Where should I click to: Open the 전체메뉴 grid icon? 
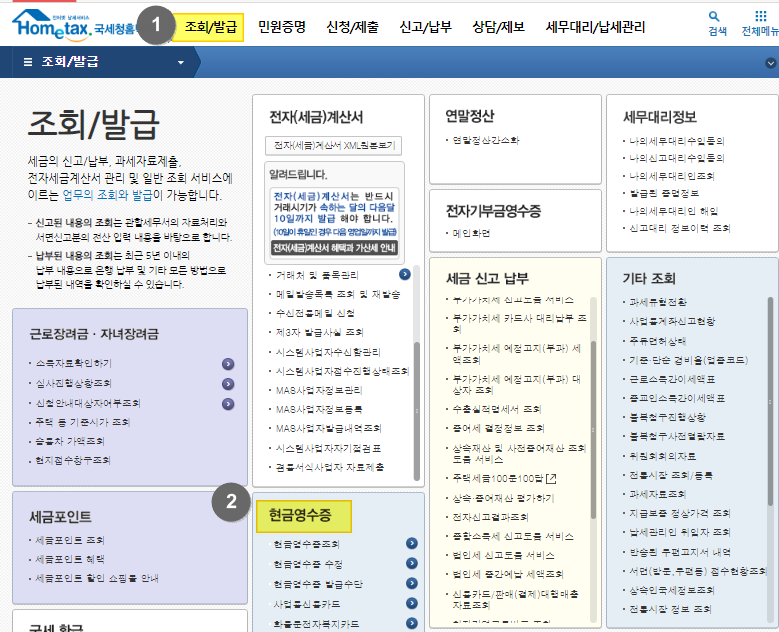click(759, 22)
